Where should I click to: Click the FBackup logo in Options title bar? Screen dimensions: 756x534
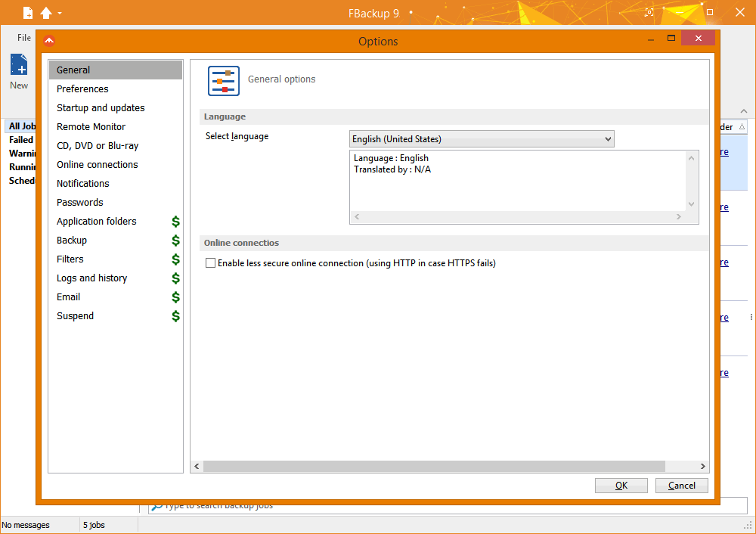48,41
